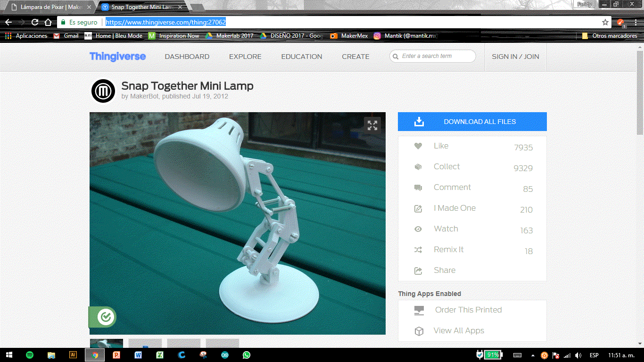Click the Share icon

(x=418, y=271)
